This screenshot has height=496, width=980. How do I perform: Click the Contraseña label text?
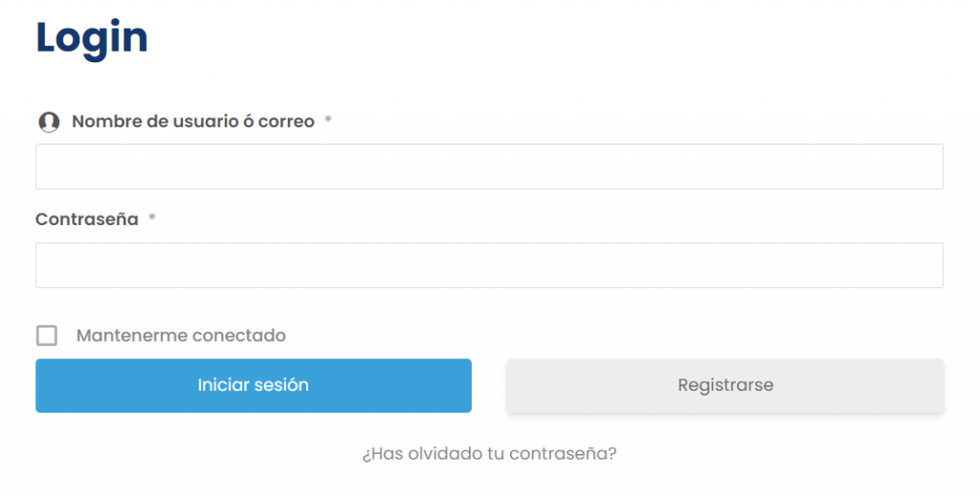[x=87, y=219]
